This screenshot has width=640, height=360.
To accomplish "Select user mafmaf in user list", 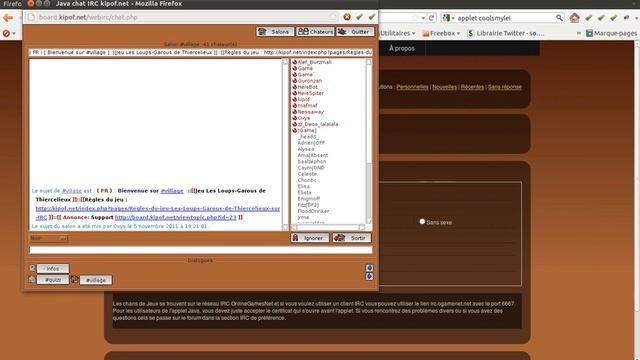I will tap(307, 105).
